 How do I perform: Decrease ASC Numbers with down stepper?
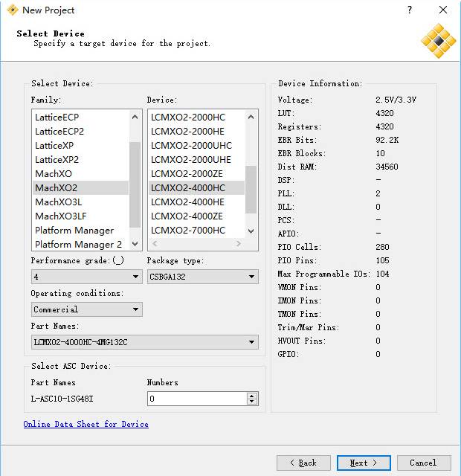(x=252, y=402)
